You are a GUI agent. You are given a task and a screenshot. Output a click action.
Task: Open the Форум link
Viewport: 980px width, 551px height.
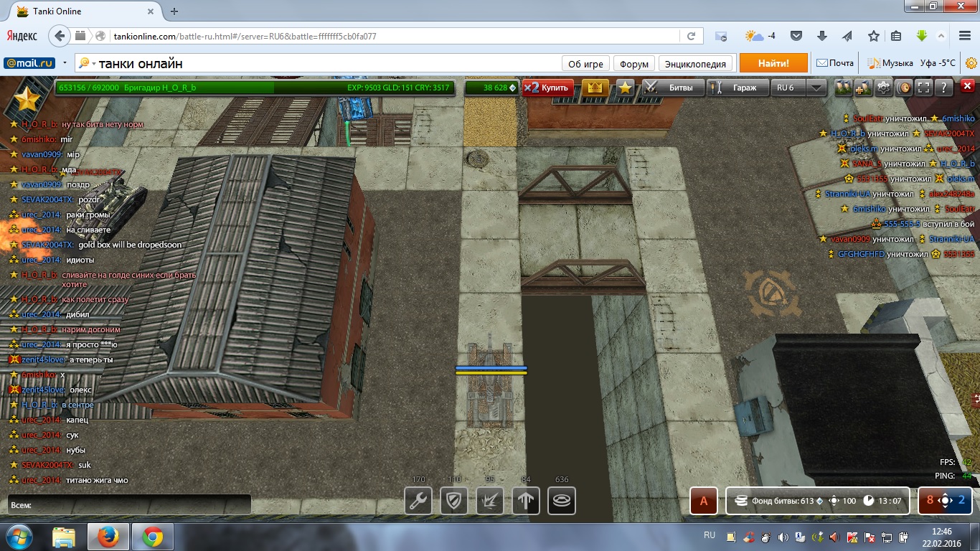(x=633, y=63)
